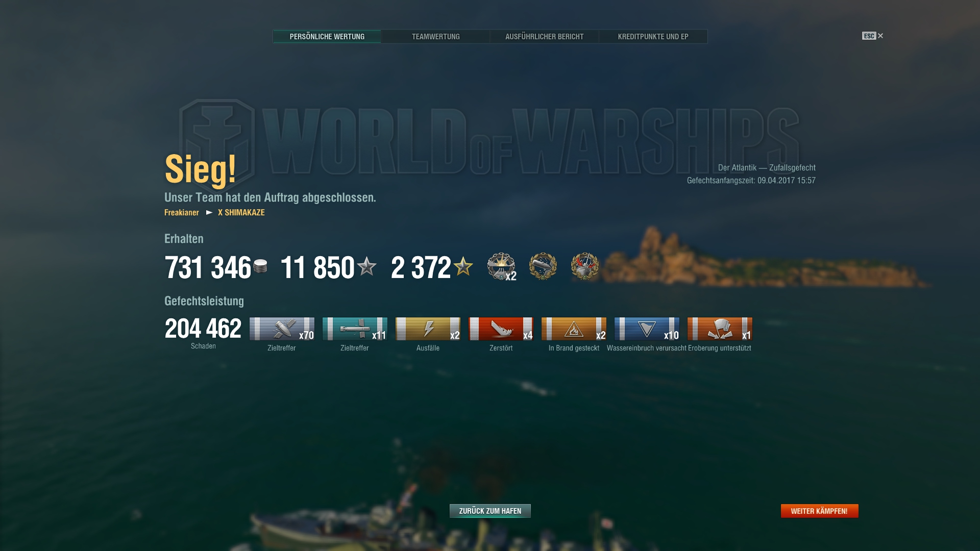The height and width of the screenshot is (551, 980).
Task: Click the gold free XP star icon
Action: 463,266
